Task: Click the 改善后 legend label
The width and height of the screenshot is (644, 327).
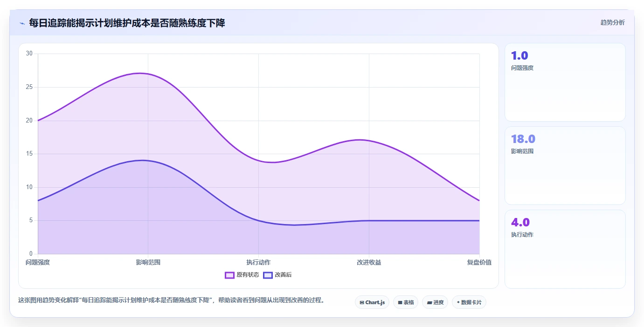Action: coord(283,275)
